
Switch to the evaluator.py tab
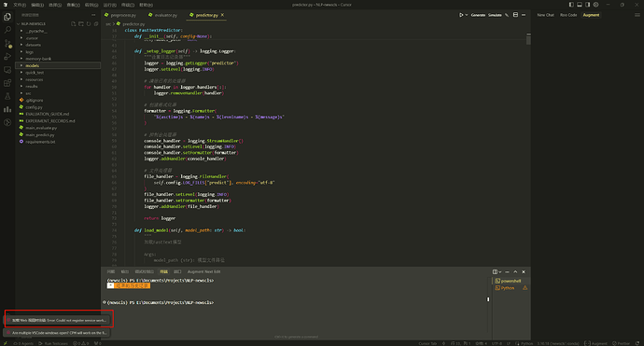click(x=163, y=15)
